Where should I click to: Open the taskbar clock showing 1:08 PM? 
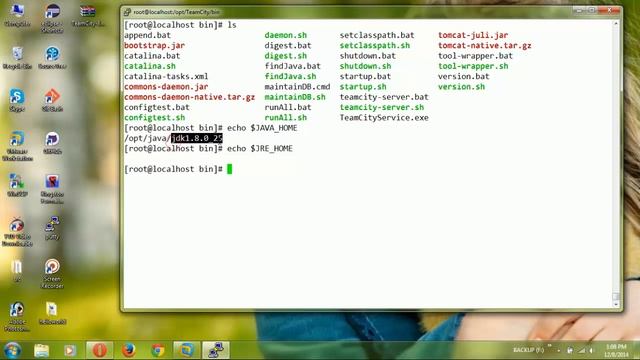coord(616,351)
